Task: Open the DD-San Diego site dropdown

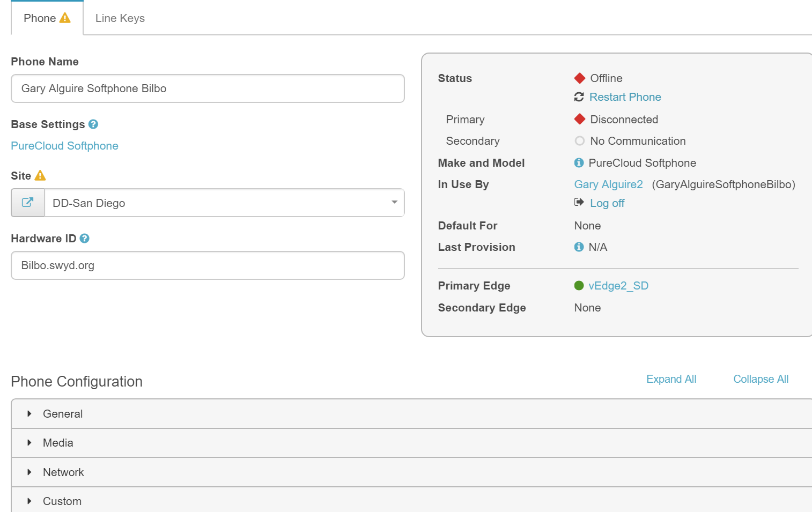Action: pos(393,203)
